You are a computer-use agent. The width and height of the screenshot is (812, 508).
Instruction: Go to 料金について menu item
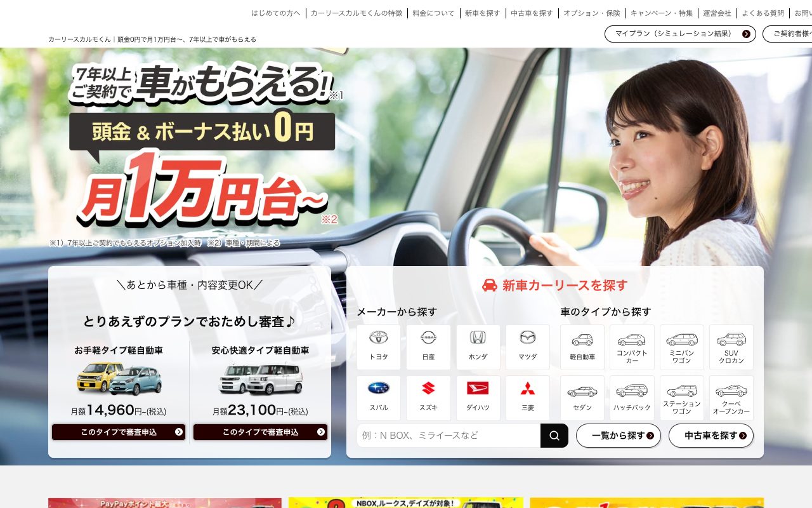433,13
